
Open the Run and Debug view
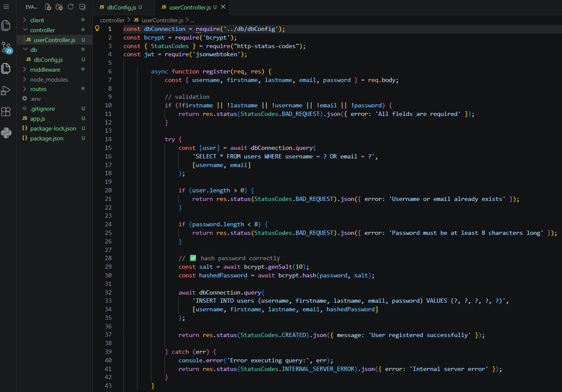click(6, 90)
